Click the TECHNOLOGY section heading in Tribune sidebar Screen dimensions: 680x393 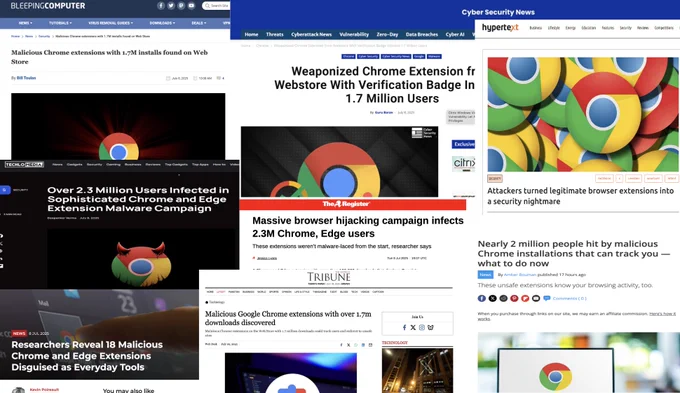(x=395, y=343)
